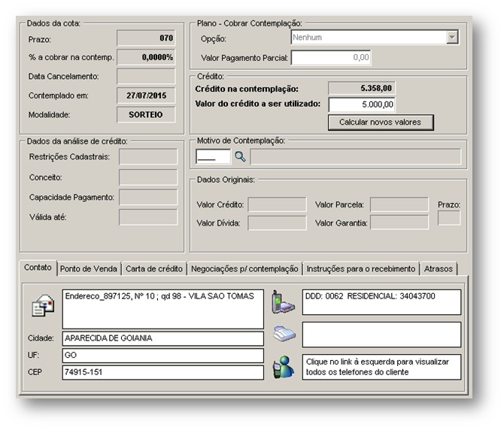Click the Valor Pagamento Parcial field
Image resolution: width=504 pixels, height=430 pixels.
tap(331, 57)
